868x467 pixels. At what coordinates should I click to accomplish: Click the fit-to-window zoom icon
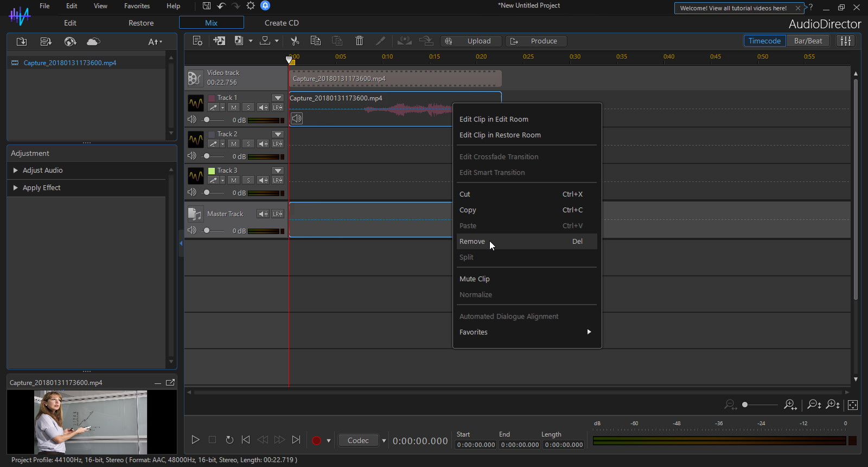pos(852,405)
